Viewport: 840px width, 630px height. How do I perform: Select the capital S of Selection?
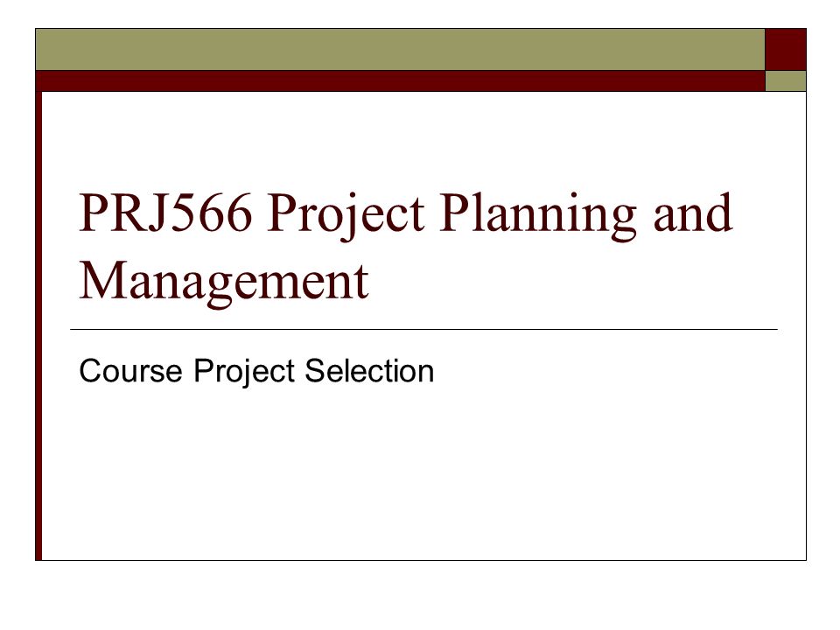(x=314, y=371)
